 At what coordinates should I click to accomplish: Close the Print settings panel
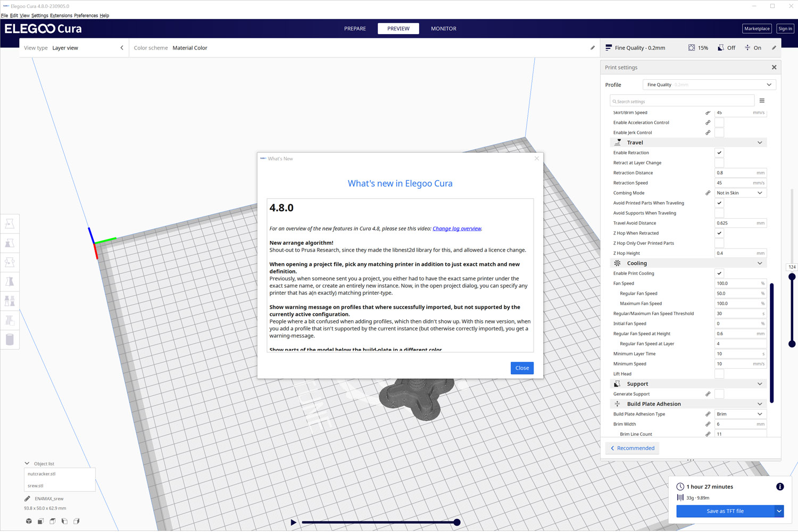tap(774, 68)
